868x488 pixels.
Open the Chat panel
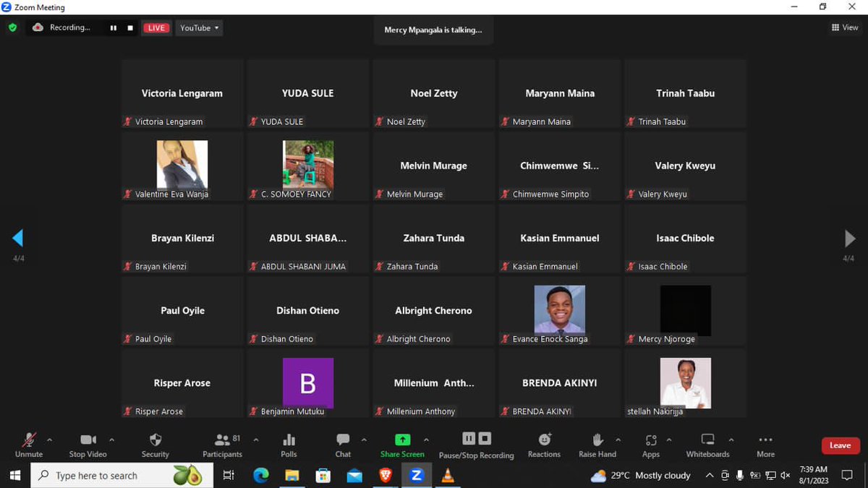[x=343, y=445]
